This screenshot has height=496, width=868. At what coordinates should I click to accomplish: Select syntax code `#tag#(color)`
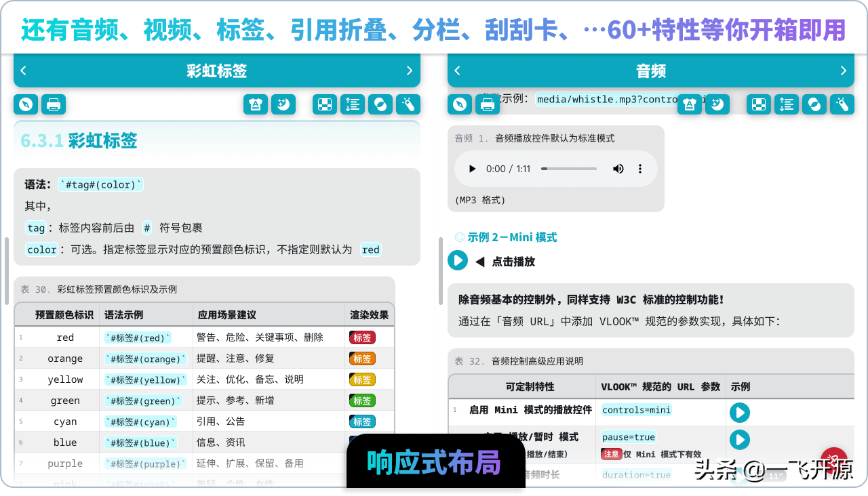(x=101, y=184)
